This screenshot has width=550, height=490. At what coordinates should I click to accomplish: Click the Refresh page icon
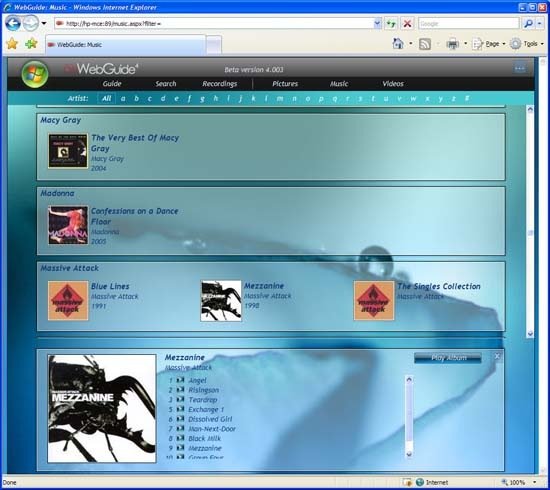391,24
